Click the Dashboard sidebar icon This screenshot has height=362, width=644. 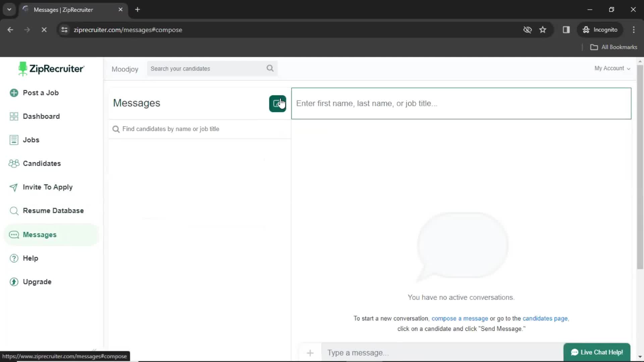[x=14, y=116]
